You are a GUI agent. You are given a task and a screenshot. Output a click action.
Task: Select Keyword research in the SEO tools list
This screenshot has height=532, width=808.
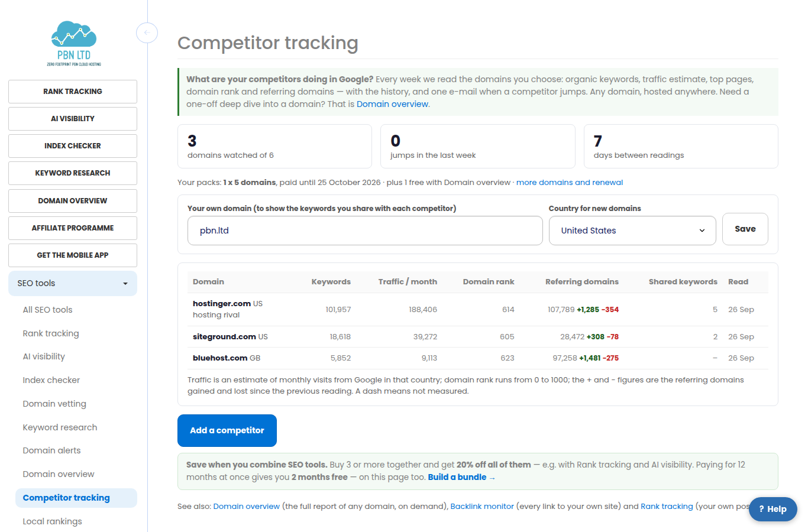coord(60,427)
